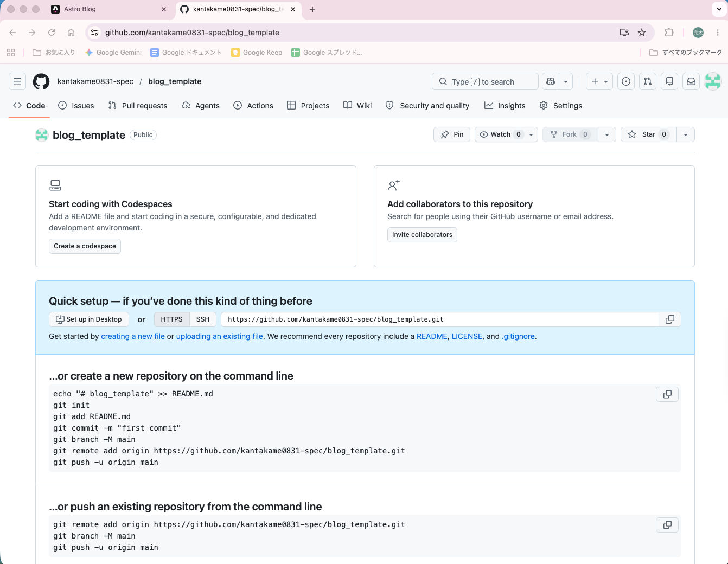Click Invite collaborators button

pos(422,235)
